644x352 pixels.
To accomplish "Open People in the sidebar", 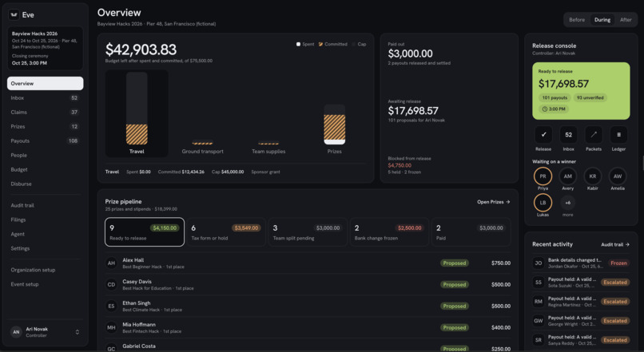I will click(x=46, y=155).
